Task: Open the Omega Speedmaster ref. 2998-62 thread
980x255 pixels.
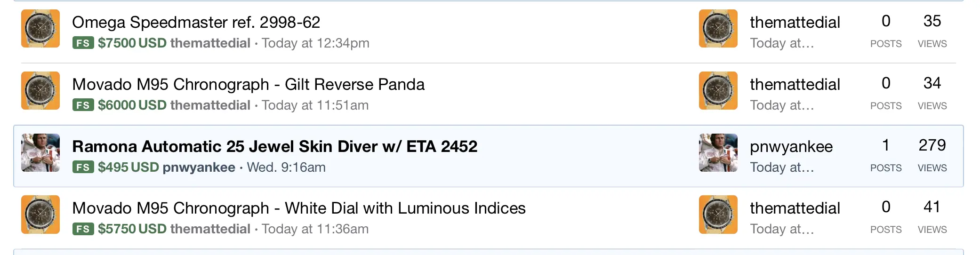Action: [196, 22]
